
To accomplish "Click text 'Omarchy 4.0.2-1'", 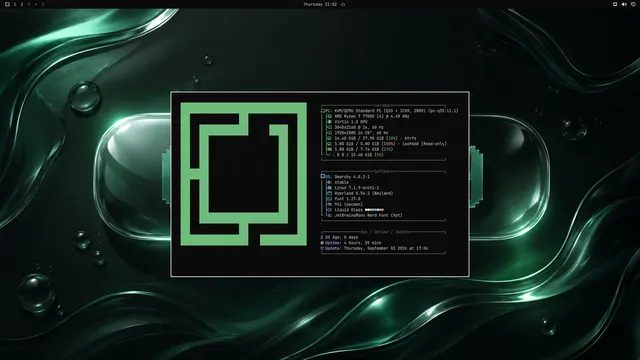I will pyautogui.click(x=352, y=177).
